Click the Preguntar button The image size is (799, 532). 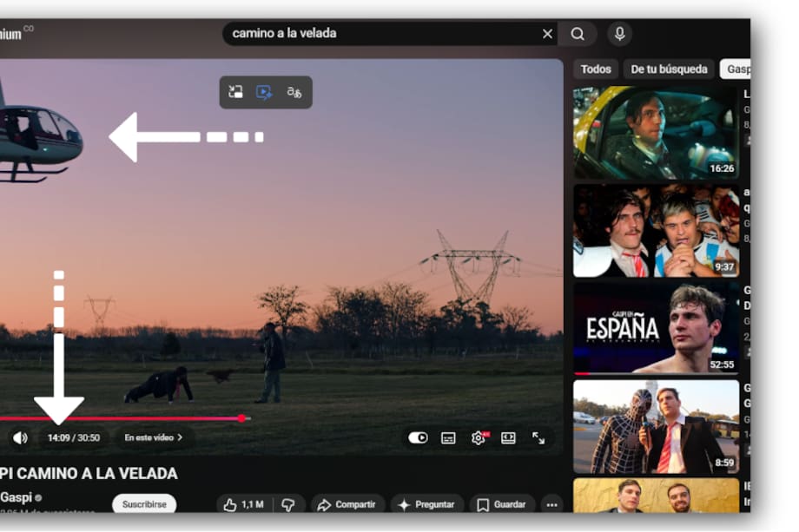tap(427, 504)
